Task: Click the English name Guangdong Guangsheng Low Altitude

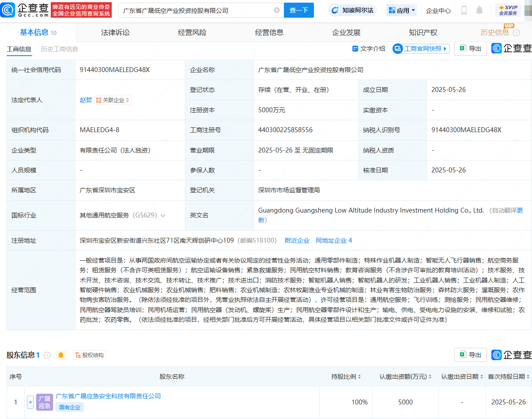Action: point(371,210)
